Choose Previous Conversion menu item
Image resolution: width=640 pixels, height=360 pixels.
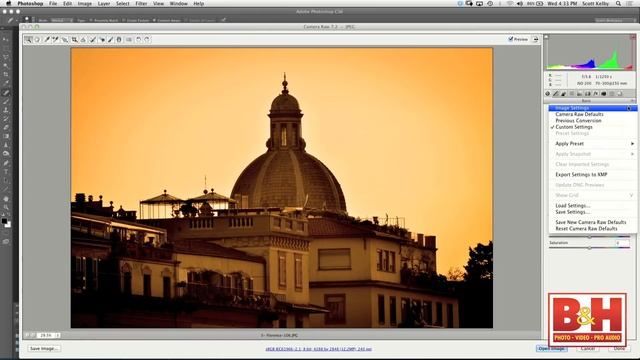(593, 121)
